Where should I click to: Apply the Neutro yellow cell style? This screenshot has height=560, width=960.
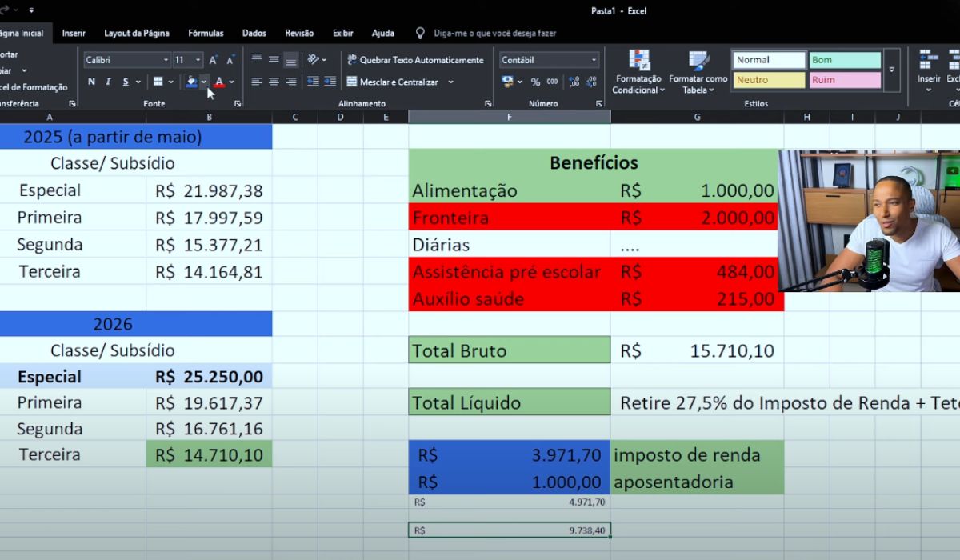(x=769, y=80)
